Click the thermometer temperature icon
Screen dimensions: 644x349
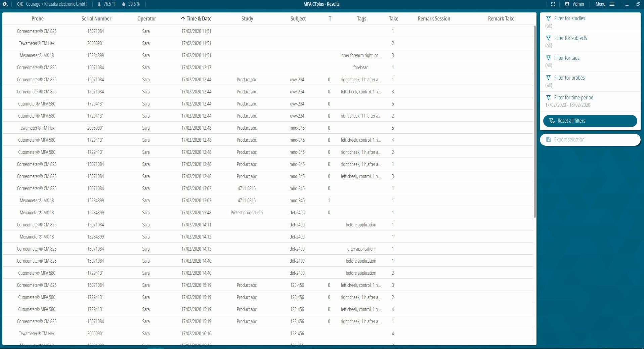[99, 4]
